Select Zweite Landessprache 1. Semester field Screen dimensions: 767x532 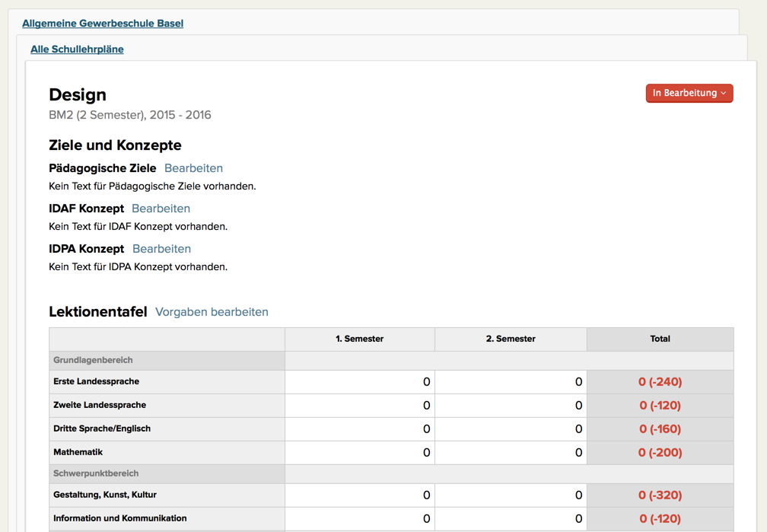360,405
